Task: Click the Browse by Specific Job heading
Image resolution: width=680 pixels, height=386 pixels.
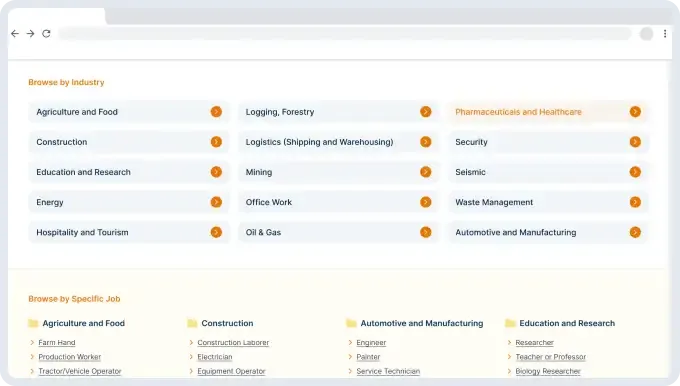Action: pyautogui.click(x=74, y=299)
